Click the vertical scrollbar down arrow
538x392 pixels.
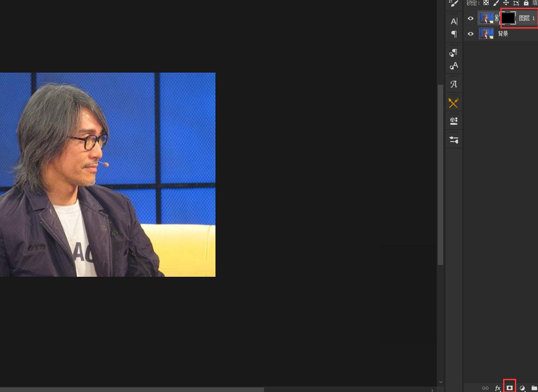[440, 382]
